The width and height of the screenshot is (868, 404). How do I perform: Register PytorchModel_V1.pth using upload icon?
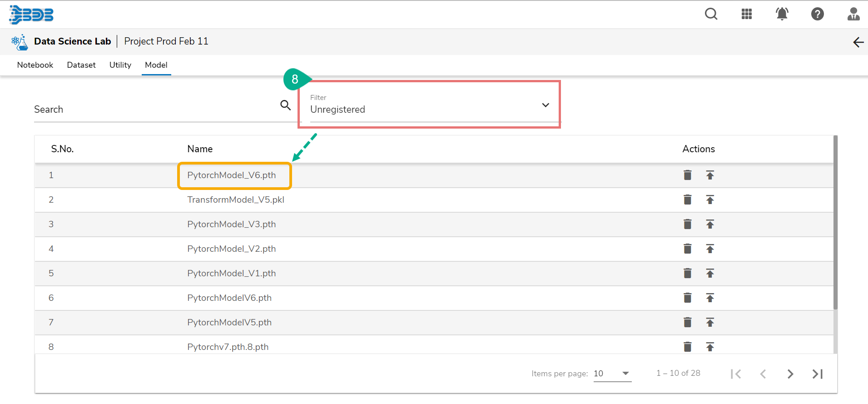click(x=710, y=273)
